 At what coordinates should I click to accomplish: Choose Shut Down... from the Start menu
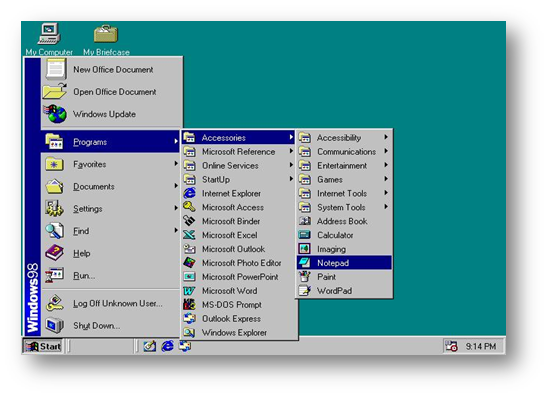pyautogui.click(x=110, y=326)
